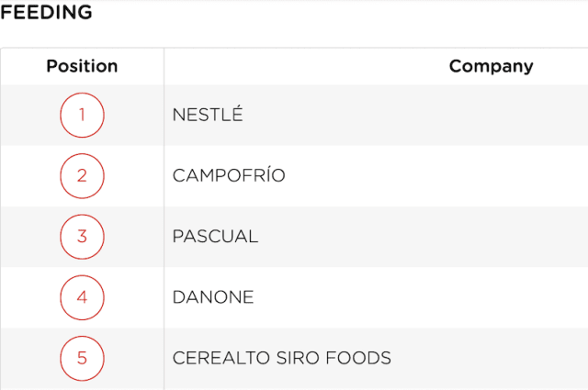Viewport: 588px width, 390px height.
Task: Click the position 4 circle icon
Action: pyautogui.click(x=82, y=297)
